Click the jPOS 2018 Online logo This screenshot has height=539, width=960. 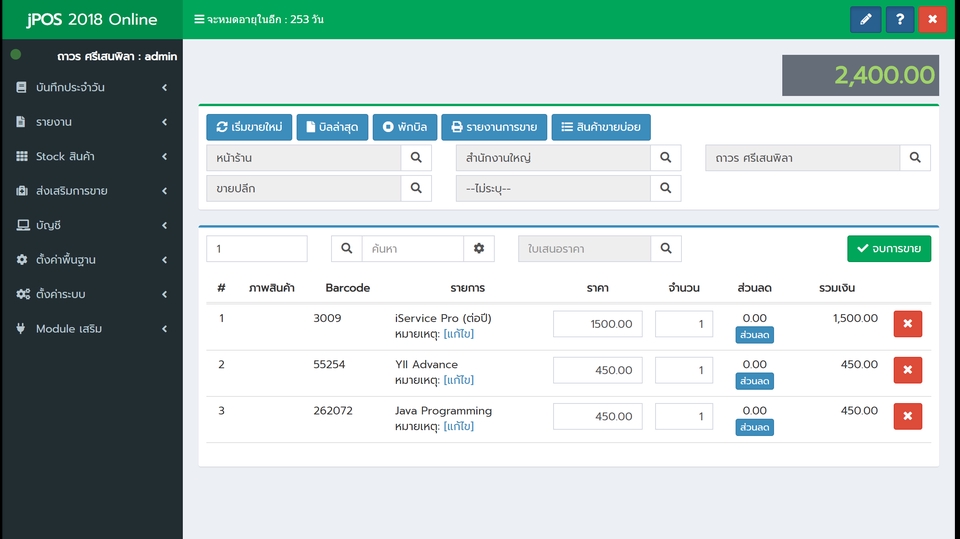click(x=92, y=20)
